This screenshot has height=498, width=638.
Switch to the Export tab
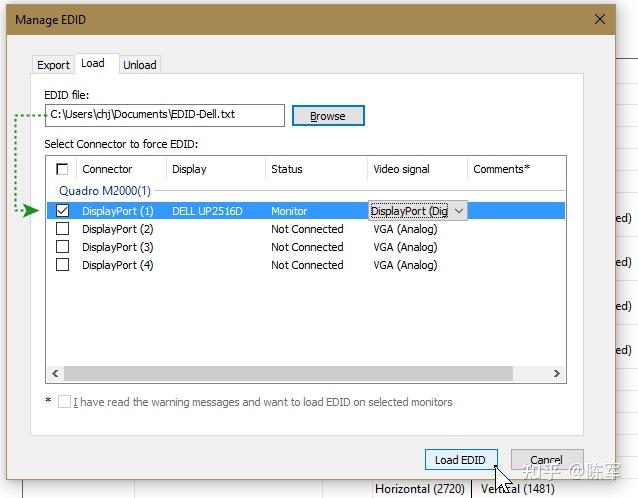(x=53, y=65)
